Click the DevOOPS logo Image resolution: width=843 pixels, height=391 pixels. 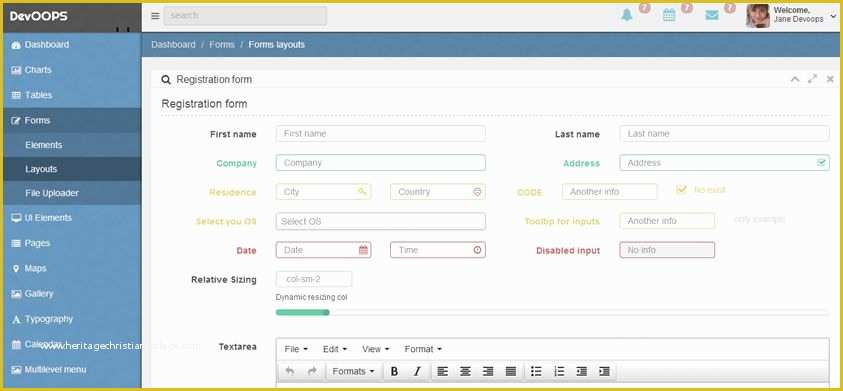39,16
